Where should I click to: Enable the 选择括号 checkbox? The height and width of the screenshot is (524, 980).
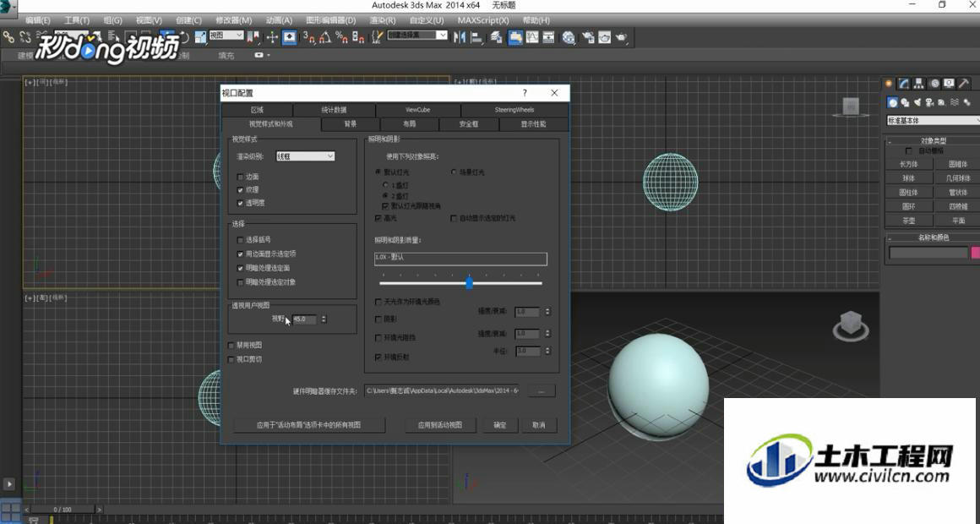pyautogui.click(x=241, y=239)
